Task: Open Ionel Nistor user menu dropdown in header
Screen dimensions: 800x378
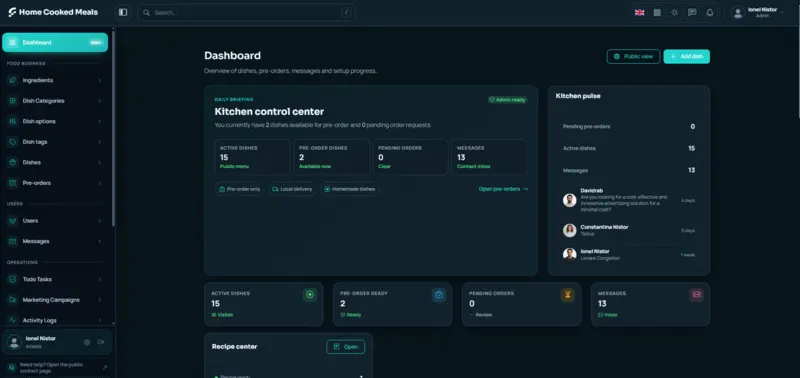Action: click(758, 12)
